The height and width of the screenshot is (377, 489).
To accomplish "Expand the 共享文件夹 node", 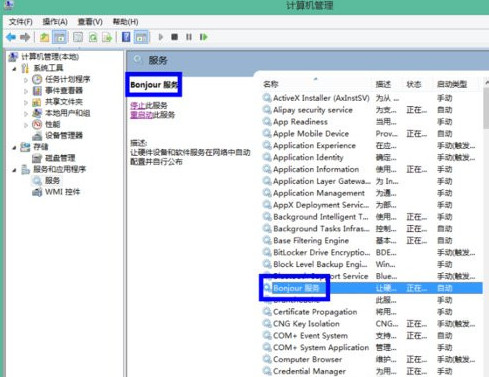I will [x=26, y=102].
